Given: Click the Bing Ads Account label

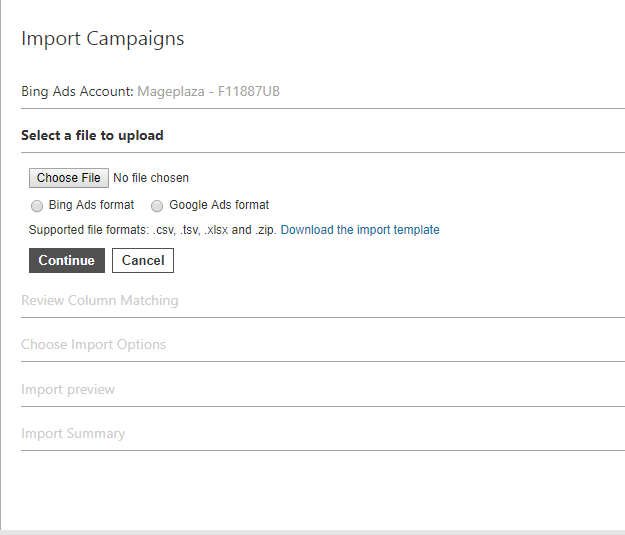Looking at the screenshot, I should [77, 91].
